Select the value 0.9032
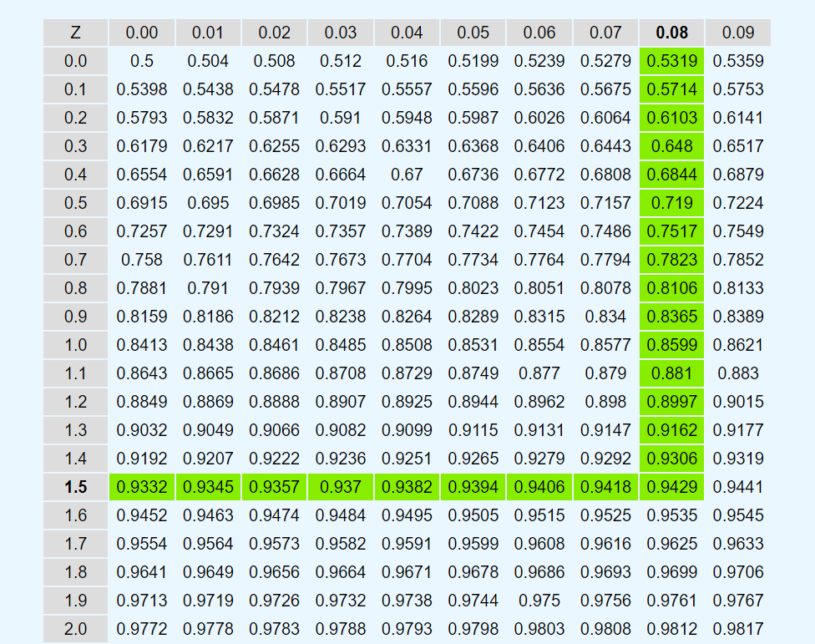This screenshot has height=644, width=815. click(141, 430)
